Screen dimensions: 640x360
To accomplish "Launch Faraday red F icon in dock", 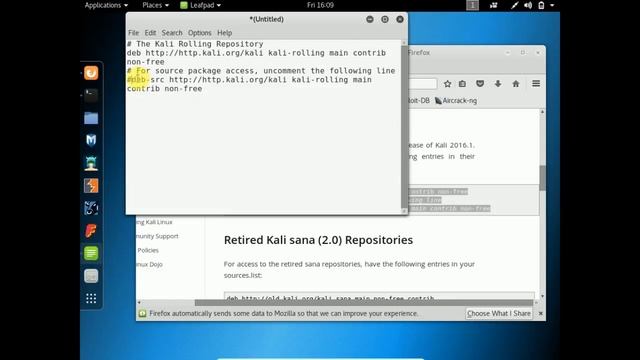I will click(91, 231).
